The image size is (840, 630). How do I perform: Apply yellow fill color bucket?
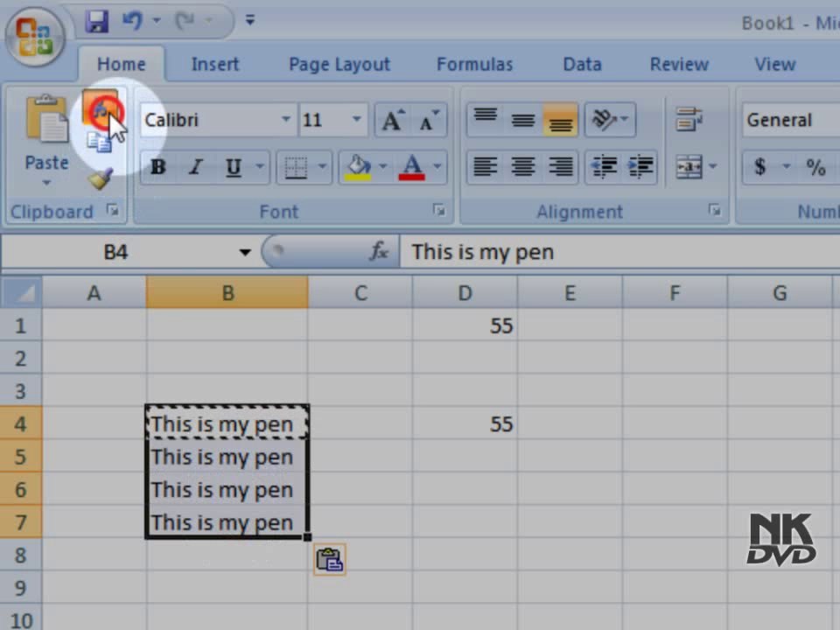pos(359,168)
